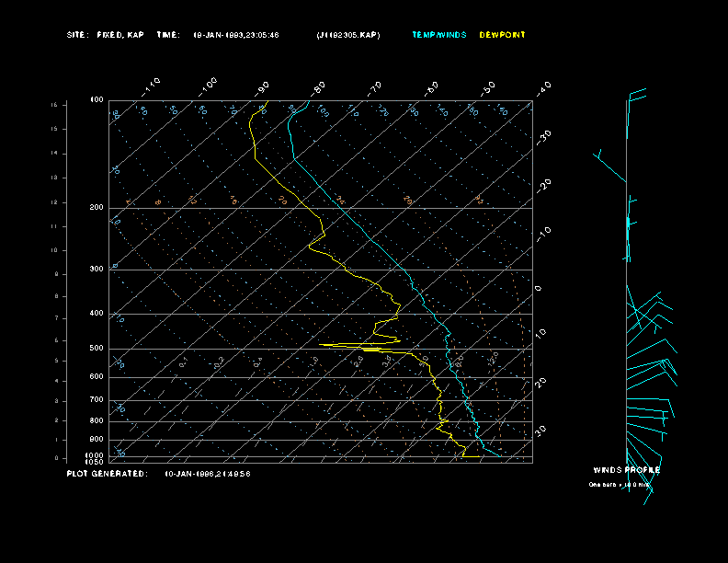This screenshot has height=563, width=728.
Task: Click the 300 pressure level label
Action: (97, 269)
